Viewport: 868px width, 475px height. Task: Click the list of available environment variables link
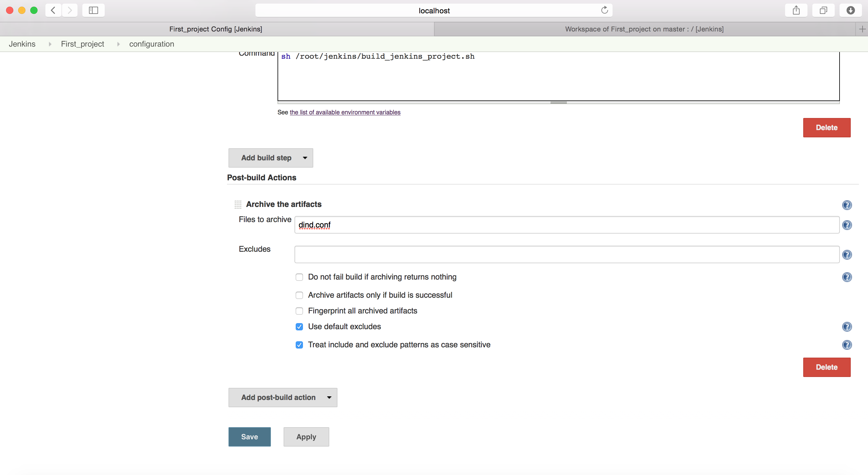pyautogui.click(x=345, y=112)
